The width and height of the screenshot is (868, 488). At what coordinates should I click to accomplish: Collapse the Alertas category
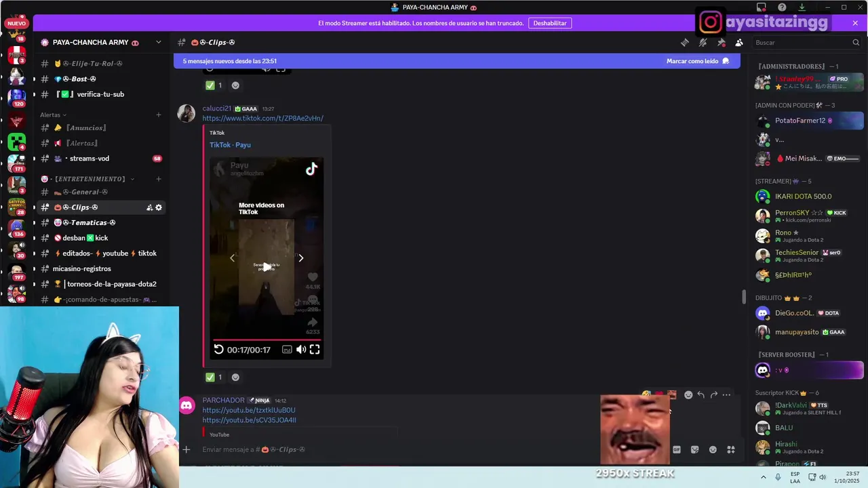pos(54,115)
